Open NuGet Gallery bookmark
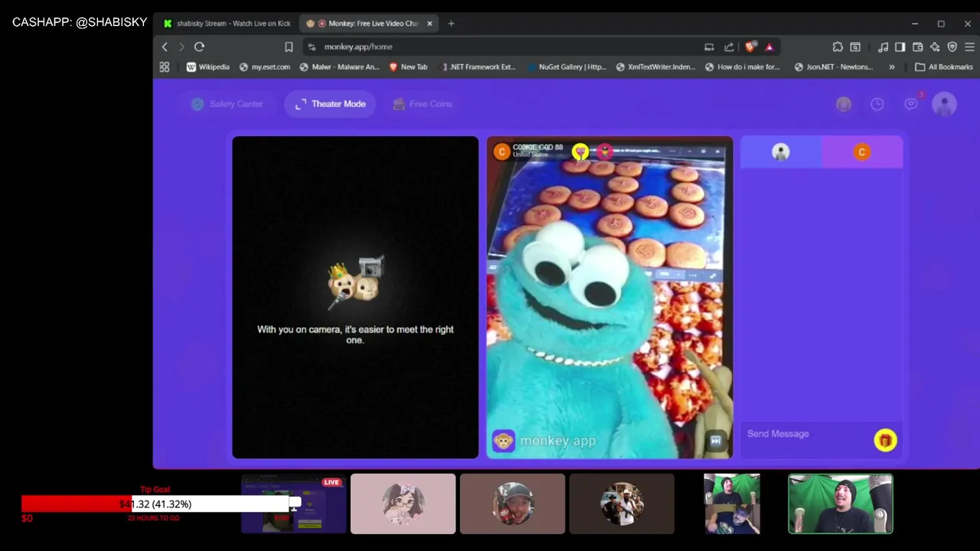 pyautogui.click(x=567, y=67)
